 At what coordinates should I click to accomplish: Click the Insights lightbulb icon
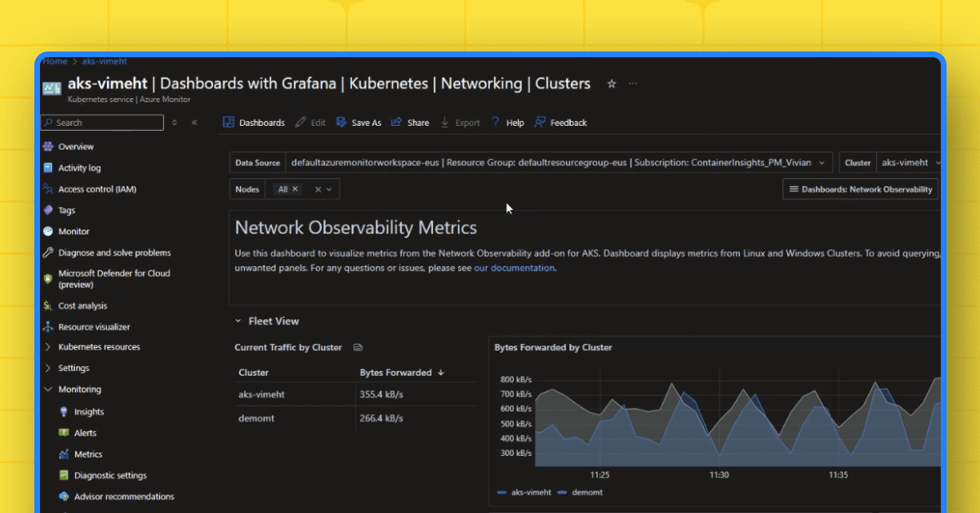tap(65, 413)
